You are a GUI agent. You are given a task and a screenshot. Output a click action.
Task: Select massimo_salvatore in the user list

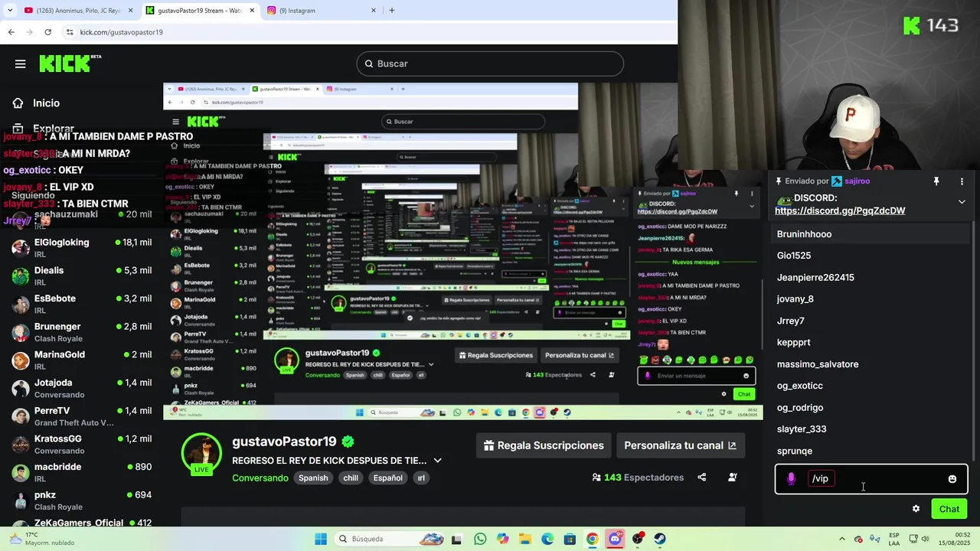[x=818, y=364]
